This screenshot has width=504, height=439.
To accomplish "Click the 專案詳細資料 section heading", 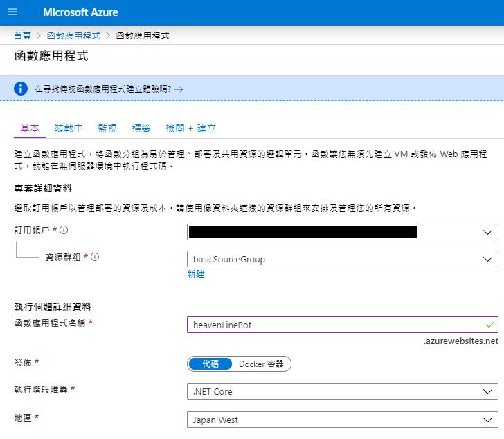I will pos(43,188).
